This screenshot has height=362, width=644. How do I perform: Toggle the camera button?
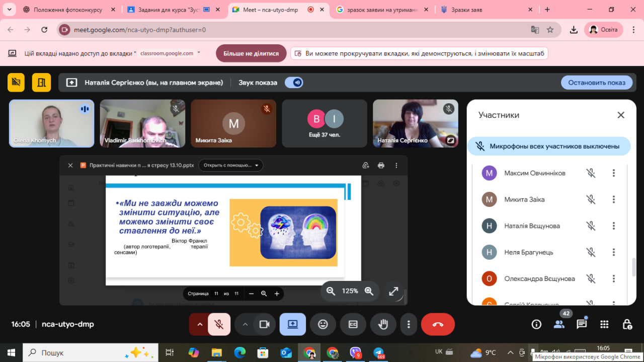pos(264,324)
